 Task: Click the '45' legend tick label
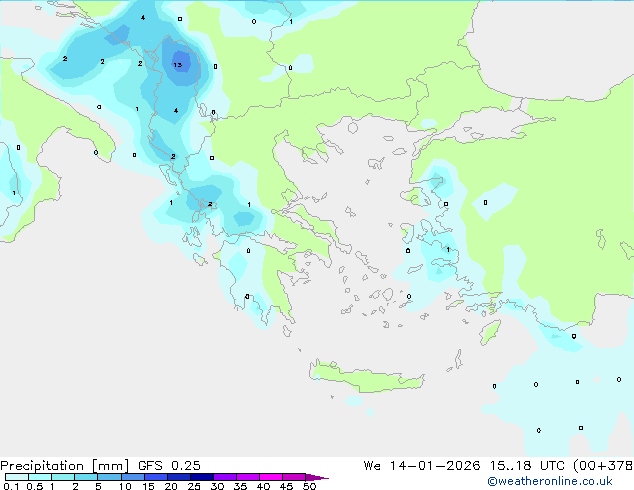(286, 486)
